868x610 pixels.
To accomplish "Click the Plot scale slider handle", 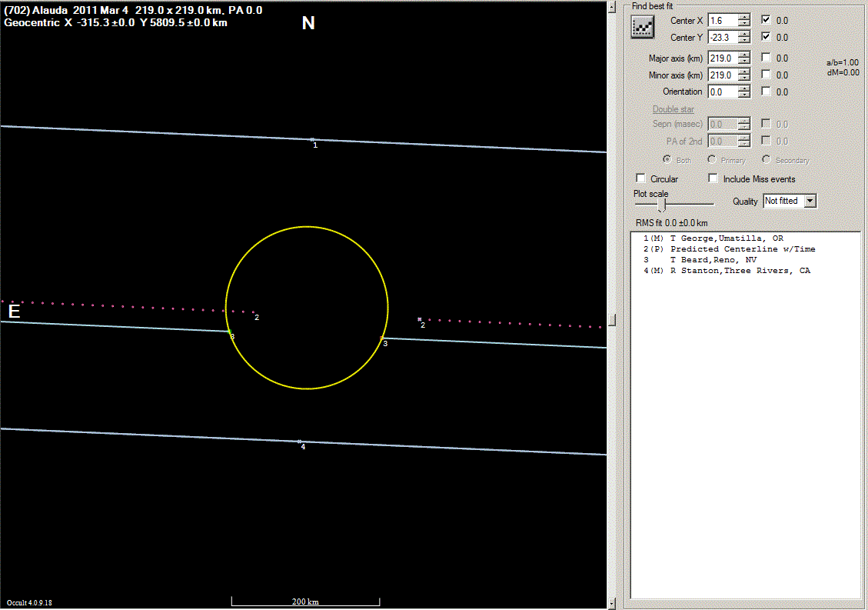I will [661, 205].
